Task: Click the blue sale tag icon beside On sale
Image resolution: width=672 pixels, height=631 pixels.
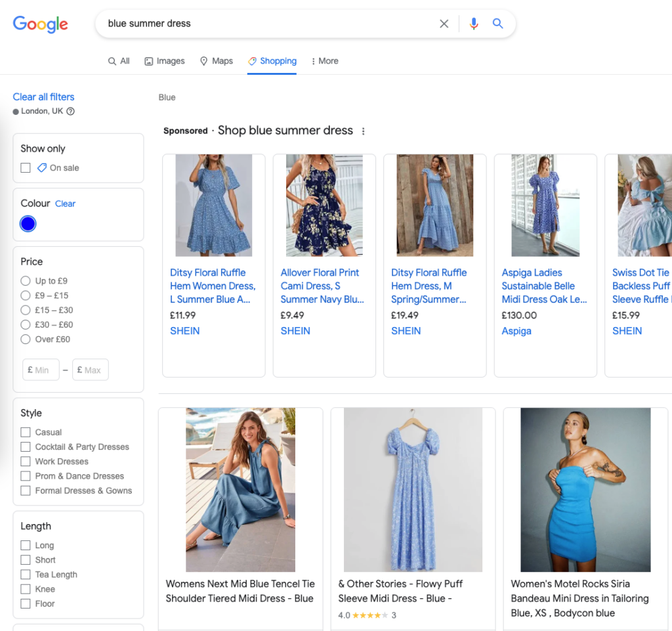Action: 41,167
